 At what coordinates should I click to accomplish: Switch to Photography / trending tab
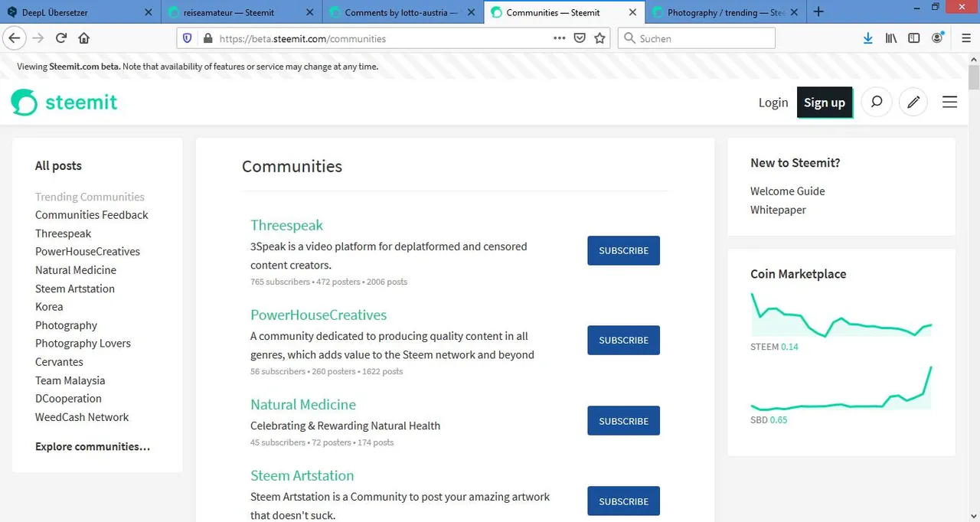pyautogui.click(x=724, y=12)
